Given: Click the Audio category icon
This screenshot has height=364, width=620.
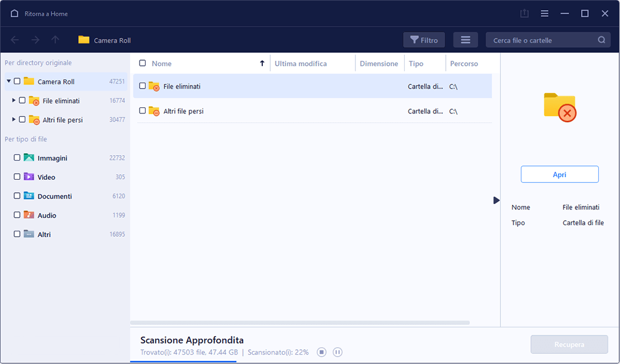Looking at the screenshot, I should pyautogui.click(x=29, y=215).
